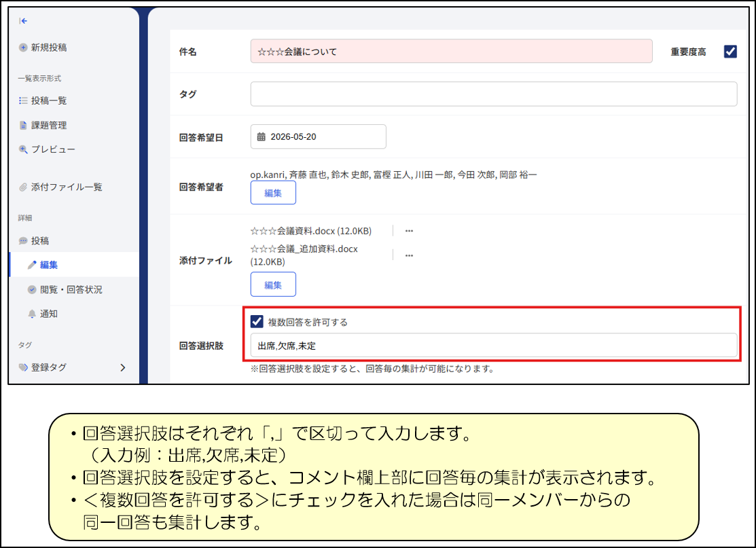Open menu for ☆☆☆会議_追加資料.docx
The height and width of the screenshot is (548, 756).
point(409,255)
